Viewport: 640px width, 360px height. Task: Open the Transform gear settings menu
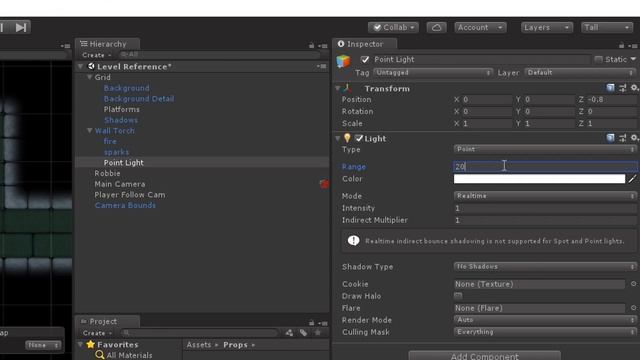[634, 88]
